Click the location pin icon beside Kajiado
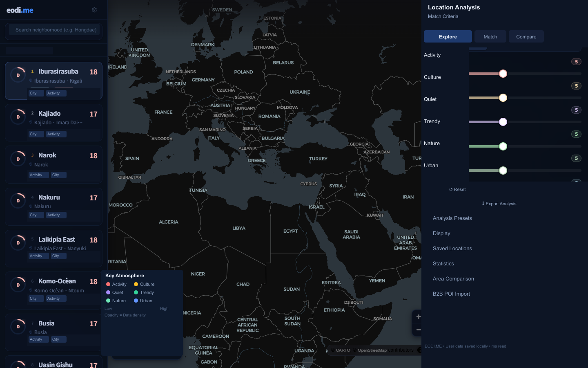588x368 pixels. tap(31, 122)
